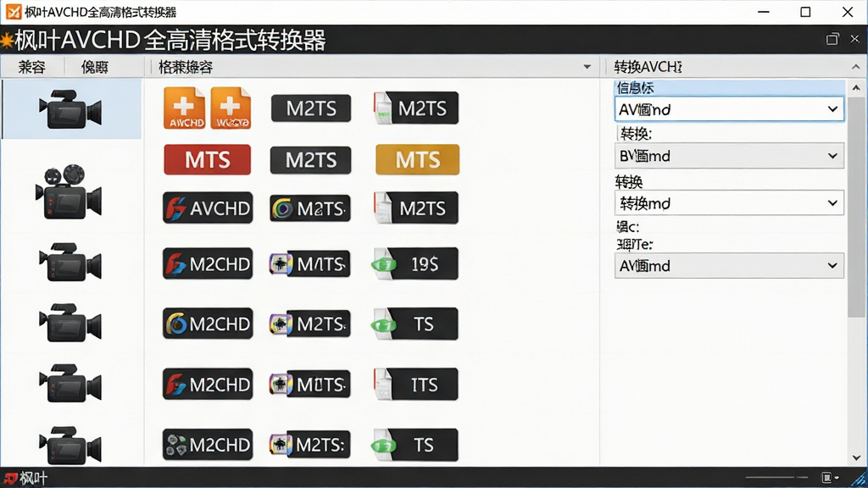Screen dimensions: 868x488
Task: Click the 信息标 highlighted label
Action: click(x=636, y=87)
